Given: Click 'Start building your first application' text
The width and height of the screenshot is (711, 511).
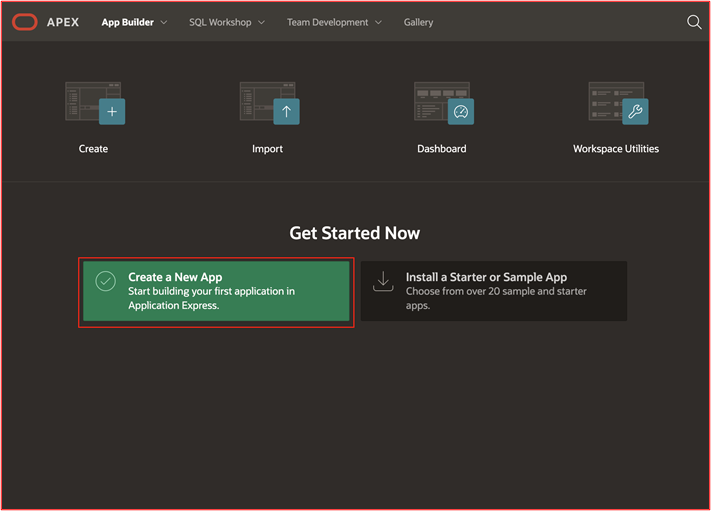Looking at the screenshot, I should pos(211,298).
